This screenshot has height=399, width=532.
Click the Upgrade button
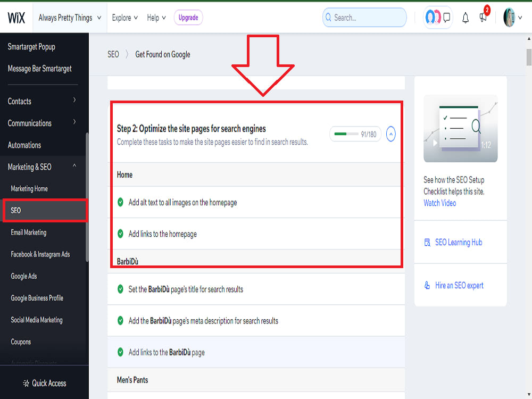tap(188, 18)
